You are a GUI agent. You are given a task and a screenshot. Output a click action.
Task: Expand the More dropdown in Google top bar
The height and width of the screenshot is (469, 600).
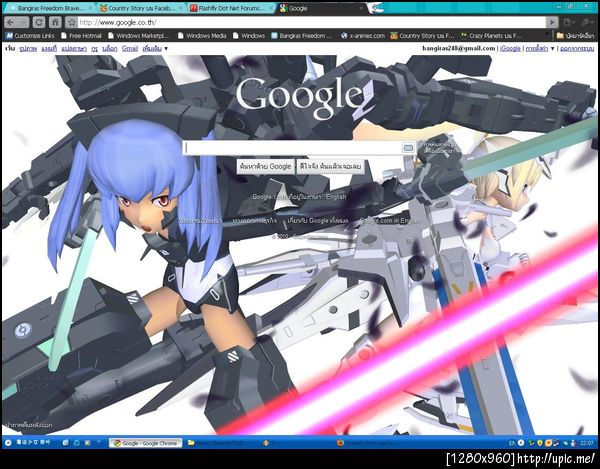[155, 49]
